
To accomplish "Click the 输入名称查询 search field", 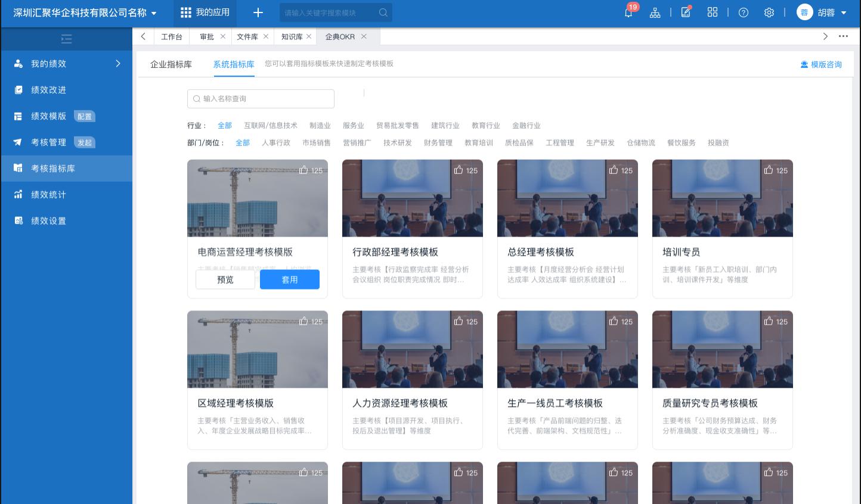I will point(261,99).
